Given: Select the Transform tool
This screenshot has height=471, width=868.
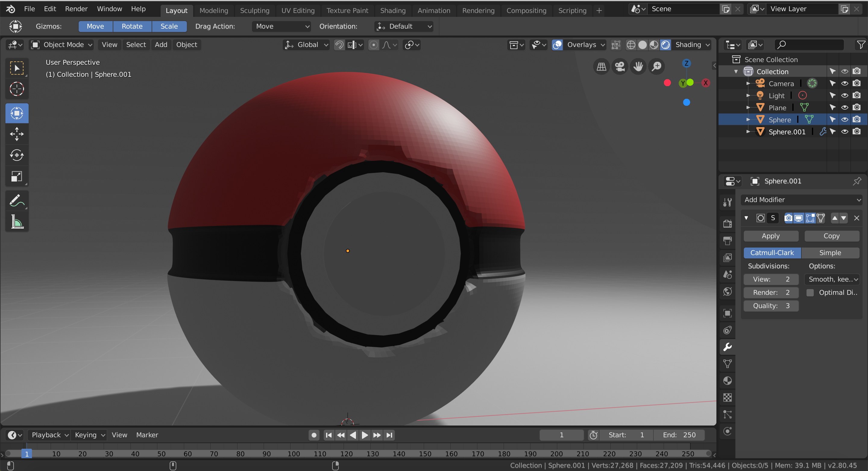Looking at the screenshot, I should click(x=17, y=114).
